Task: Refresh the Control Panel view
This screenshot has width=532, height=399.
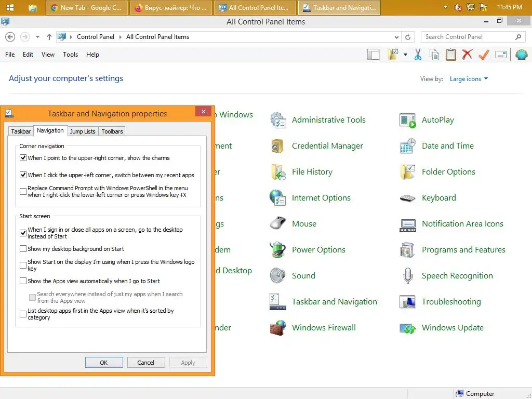Action: click(x=408, y=37)
